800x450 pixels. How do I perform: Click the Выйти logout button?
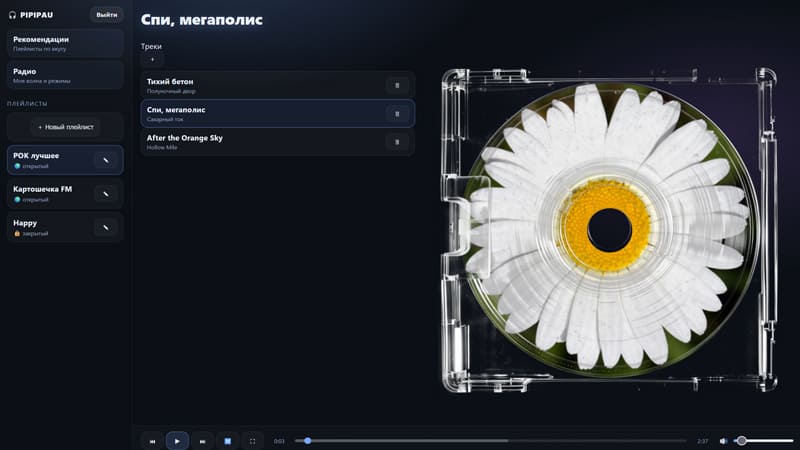tap(106, 14)
